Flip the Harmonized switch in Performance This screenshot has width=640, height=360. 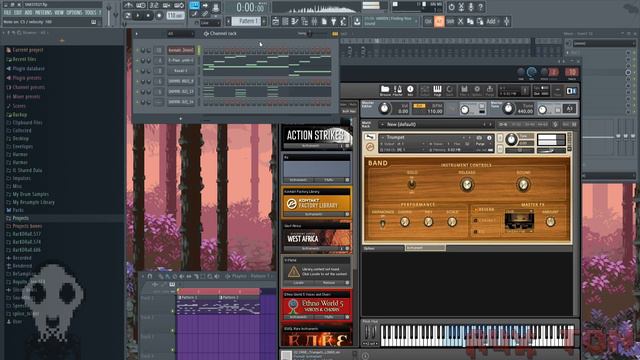[x=382, y=222]
